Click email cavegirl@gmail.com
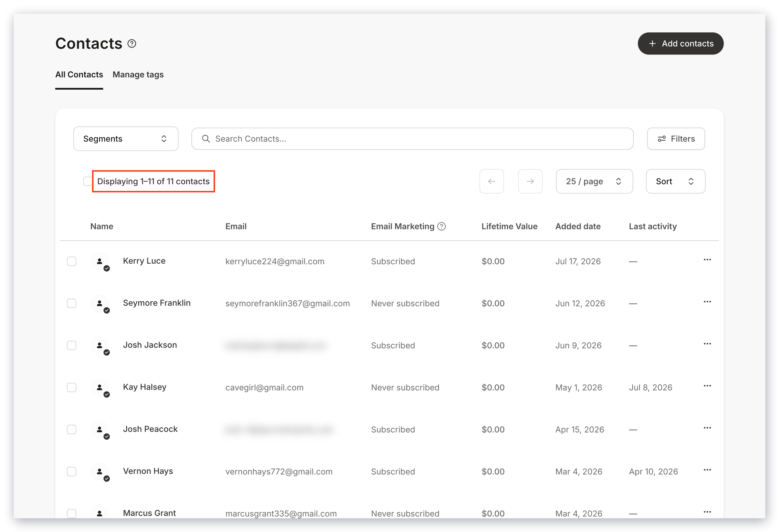This screenshot has width=779, height=532. (x=264, y=387)
